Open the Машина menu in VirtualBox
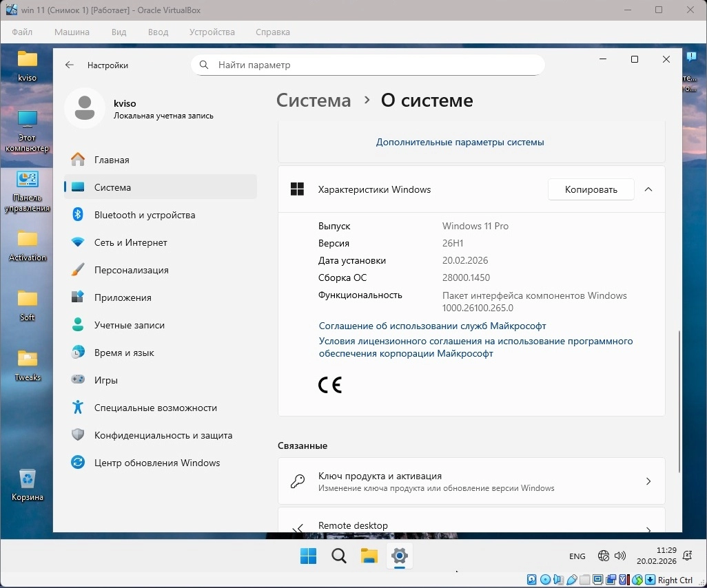 click(72, 32)
